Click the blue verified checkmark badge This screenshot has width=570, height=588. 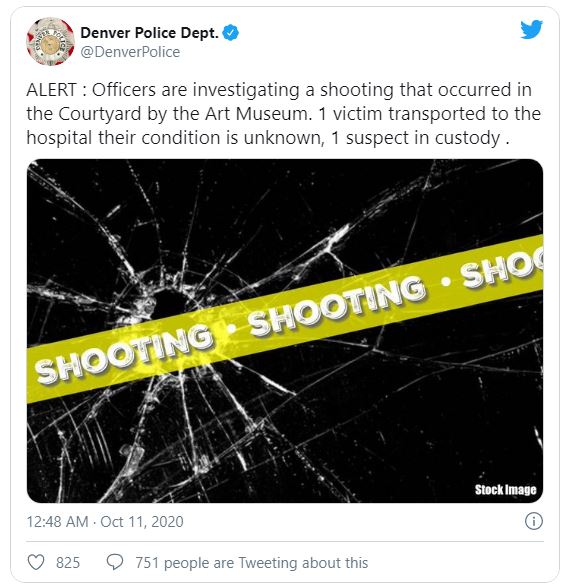pyautogui.click(x=230, y=33)
